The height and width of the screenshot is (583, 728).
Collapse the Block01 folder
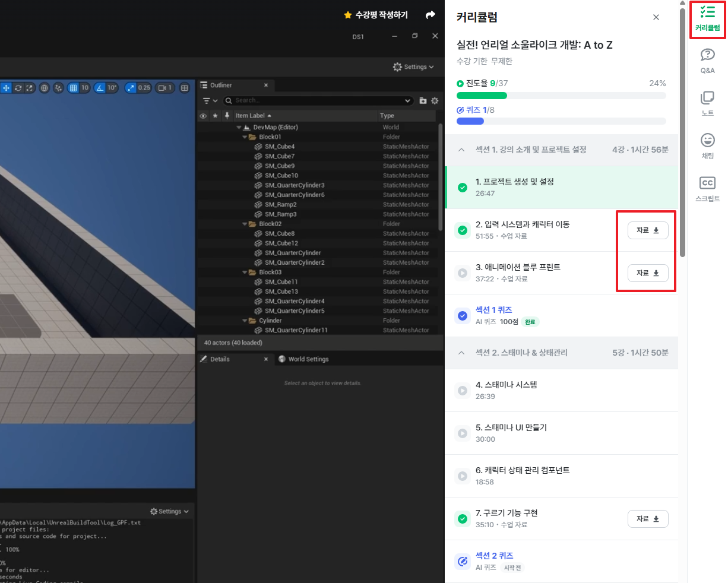point(245,137)
